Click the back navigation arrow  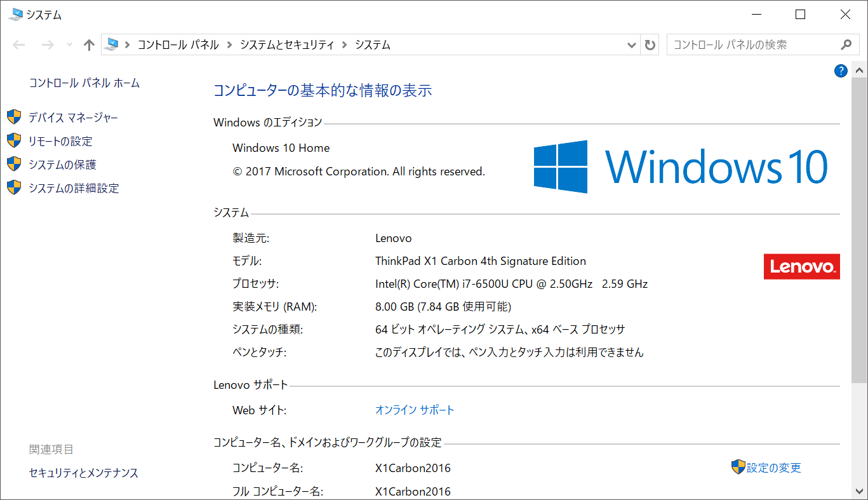click(19, 45)
